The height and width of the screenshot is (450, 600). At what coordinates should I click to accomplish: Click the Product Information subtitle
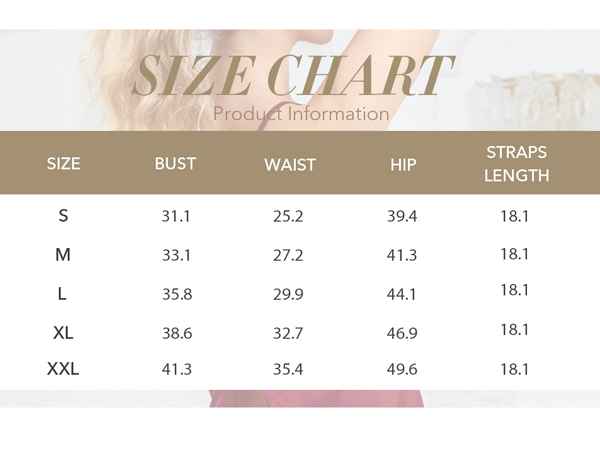(x=301, y=114)
